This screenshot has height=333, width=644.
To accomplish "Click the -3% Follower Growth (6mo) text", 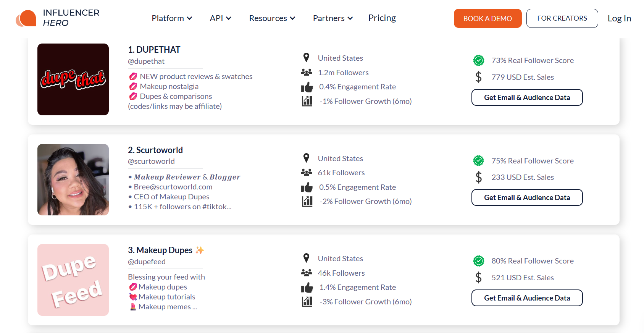I will [x=366, y=302].
